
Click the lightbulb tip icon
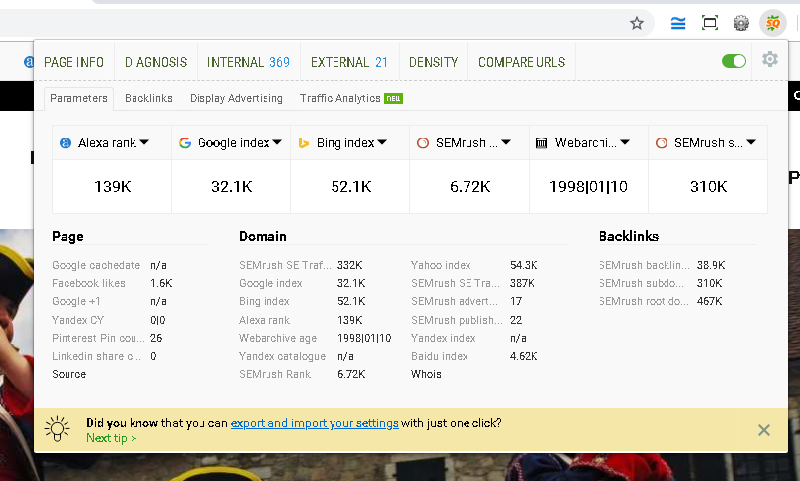[57, 428]
